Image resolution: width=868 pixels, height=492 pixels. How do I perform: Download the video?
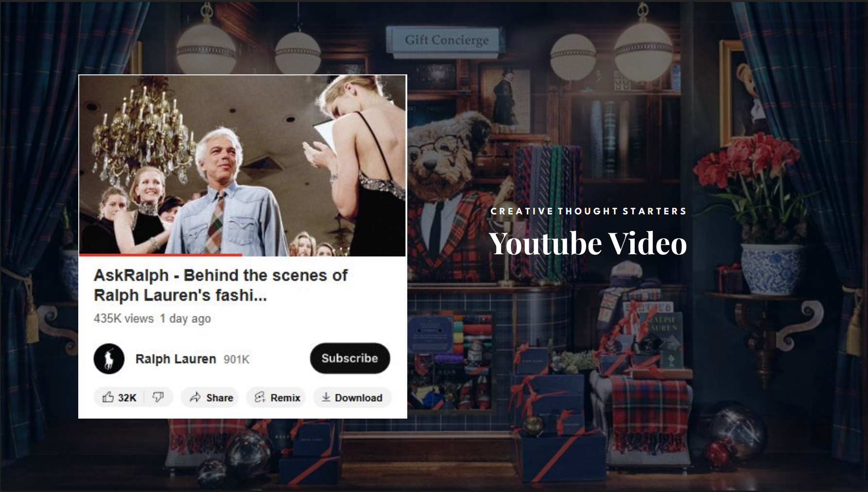(x=352, y=397)
